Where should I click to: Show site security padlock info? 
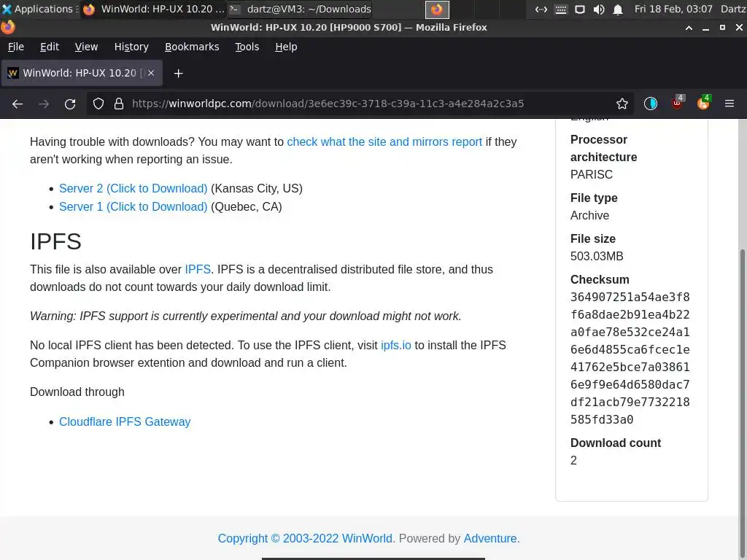click(119, 104)
